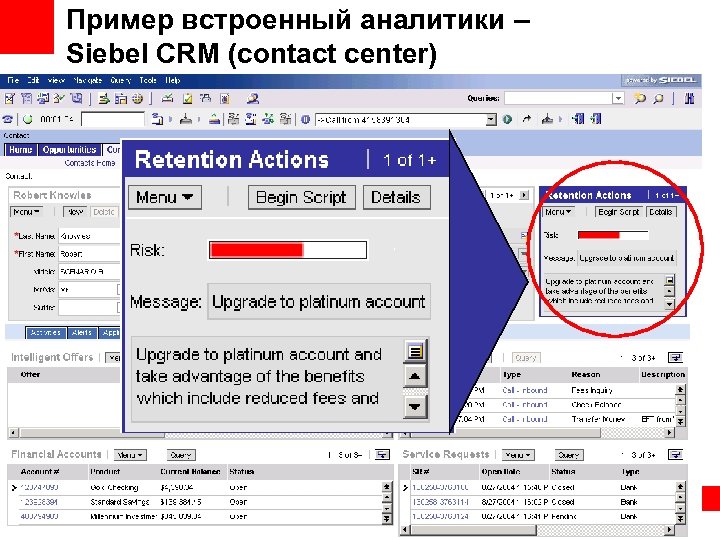Image resolution: width=720 pixels, height=540 pixels.
Task: Click Current Balance column header
Action: point(190,472)
